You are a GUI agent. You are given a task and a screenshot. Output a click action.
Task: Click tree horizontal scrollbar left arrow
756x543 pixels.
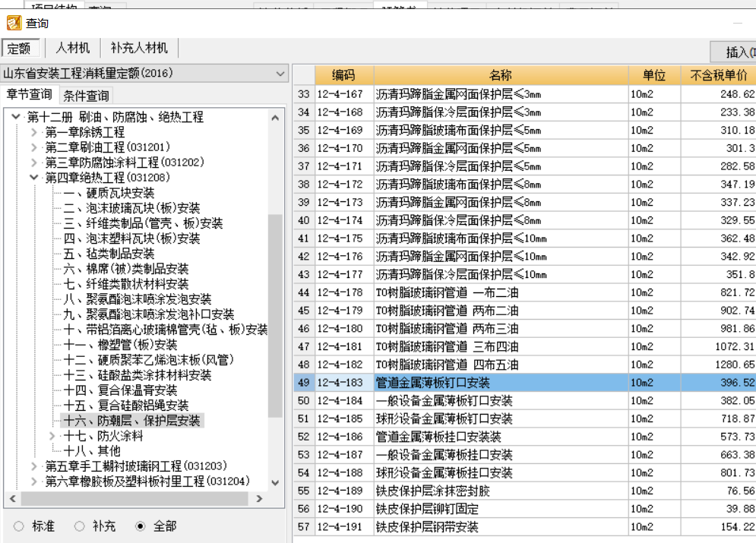(x=12, y=499)
